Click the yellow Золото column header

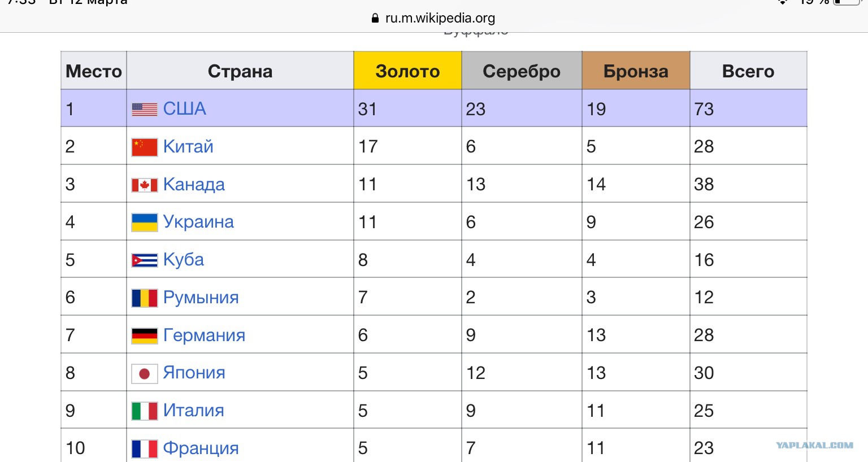[x=407, y=71]
